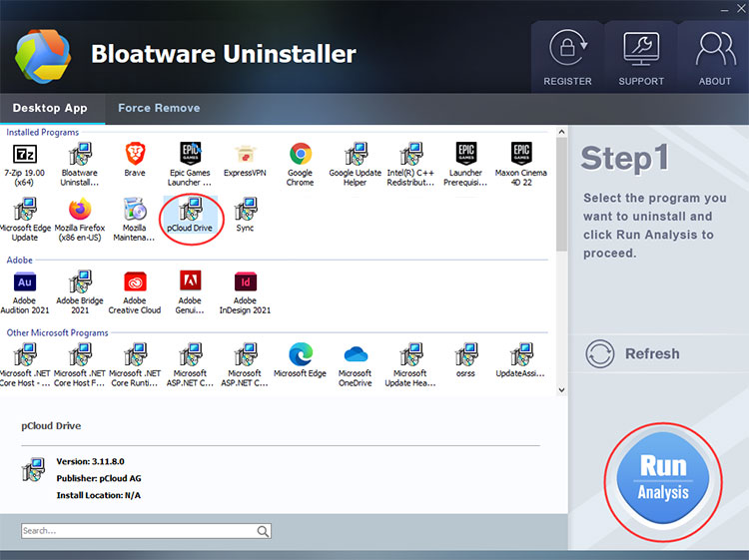749x560 pixels.
Task: Select the pCloud Drive program icon
Action: [x=190, y=209]
